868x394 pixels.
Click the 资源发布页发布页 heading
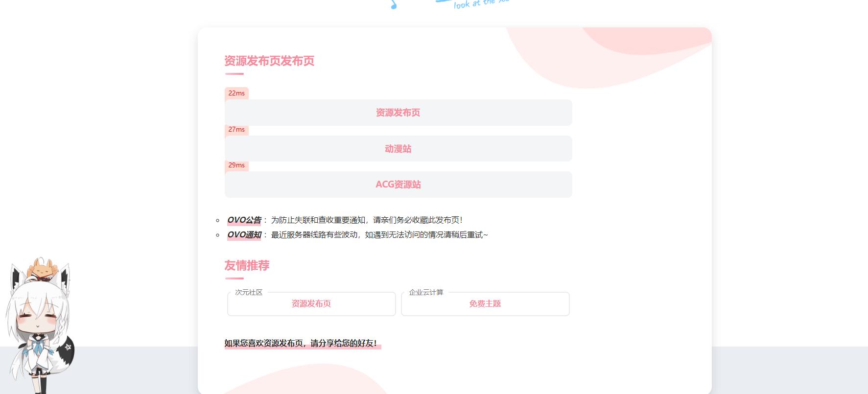pyautogui.click(x=269, y=61)
